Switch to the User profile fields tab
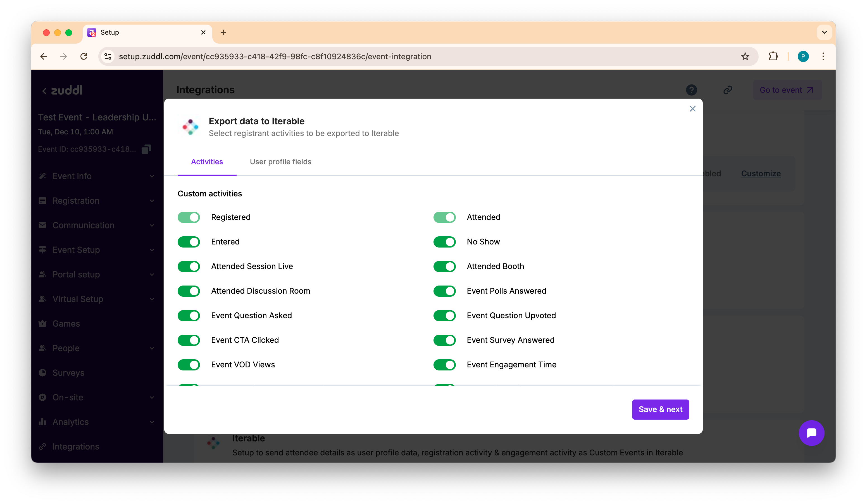 [x=280, y=162]
